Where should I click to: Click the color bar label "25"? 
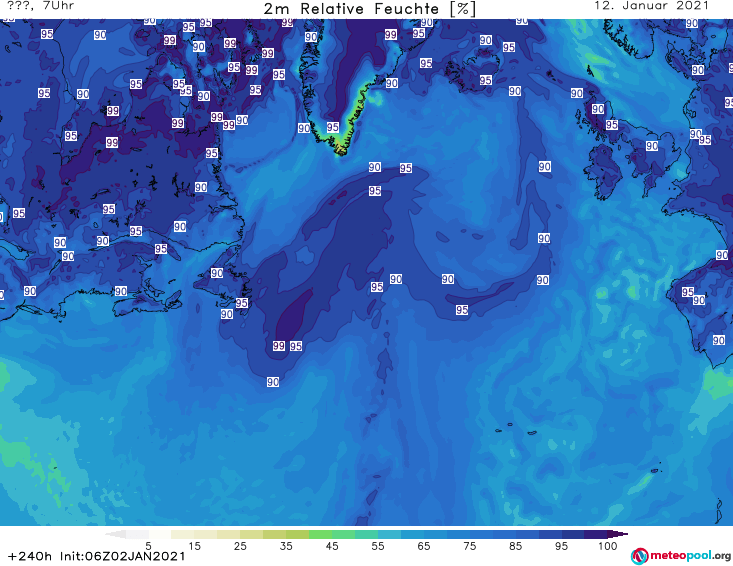pos(240,546)
